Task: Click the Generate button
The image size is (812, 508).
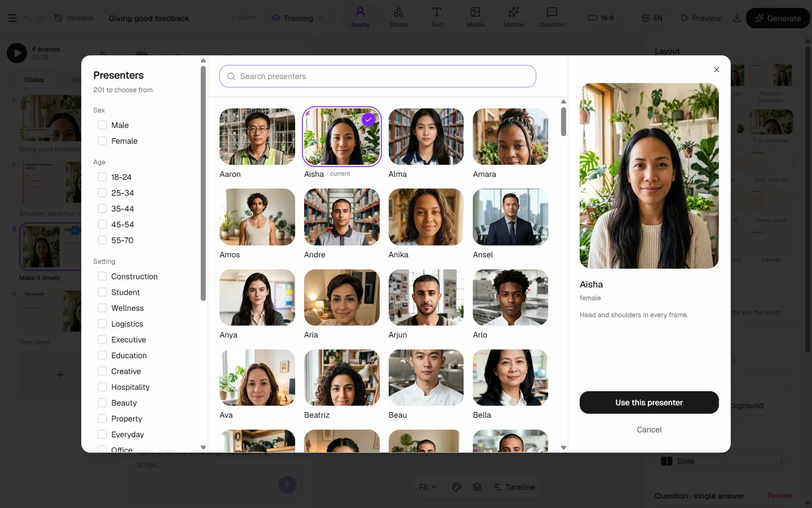Action: (777, 18)
